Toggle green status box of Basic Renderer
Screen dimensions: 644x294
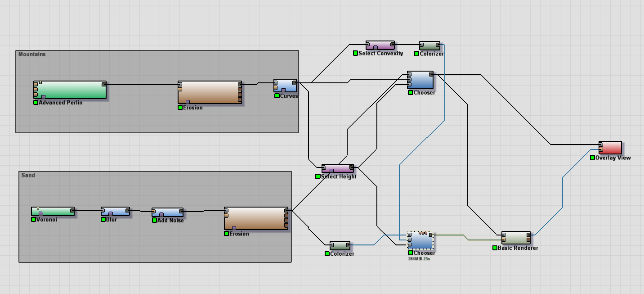(x=495, y=248)
